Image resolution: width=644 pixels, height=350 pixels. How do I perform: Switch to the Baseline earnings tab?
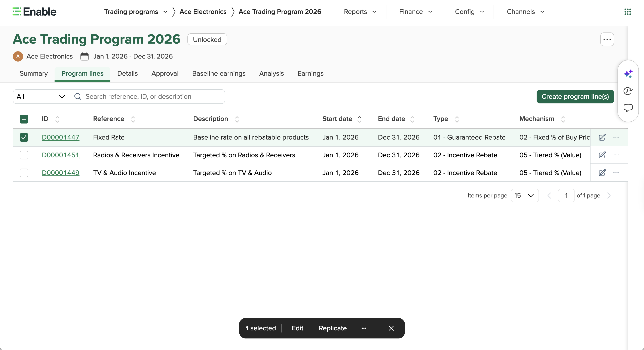219,73
